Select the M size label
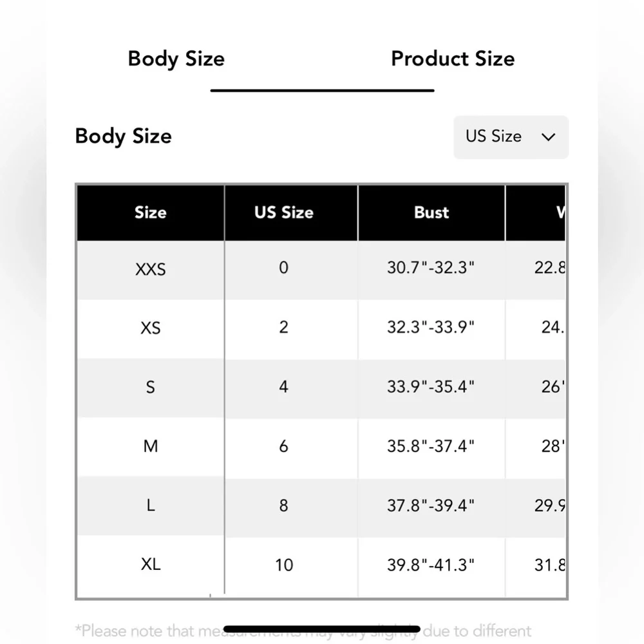 pyautogui.click(x=151, y=446)
